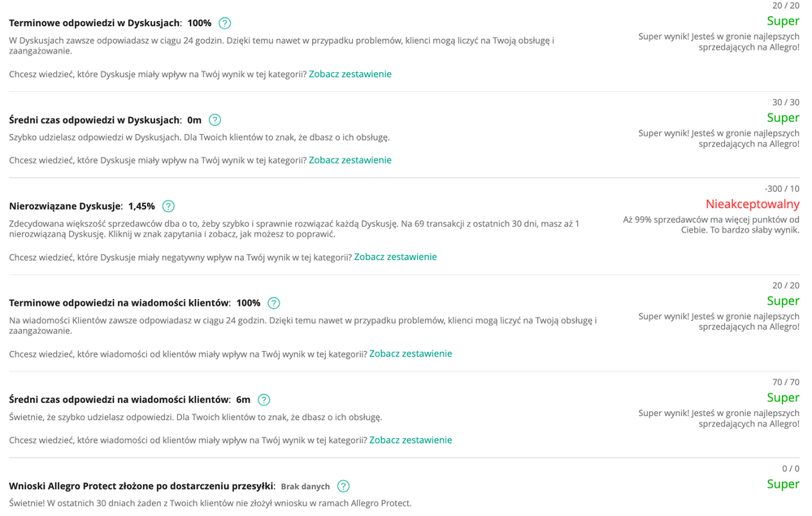Open Zobacz zestawienie under Terminowe odpowiedzi w Dyskusjach

click(x=350, y=74)
